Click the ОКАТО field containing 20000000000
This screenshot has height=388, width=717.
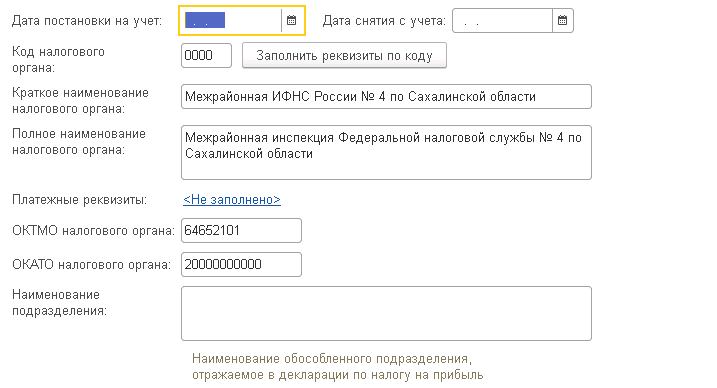241,264
